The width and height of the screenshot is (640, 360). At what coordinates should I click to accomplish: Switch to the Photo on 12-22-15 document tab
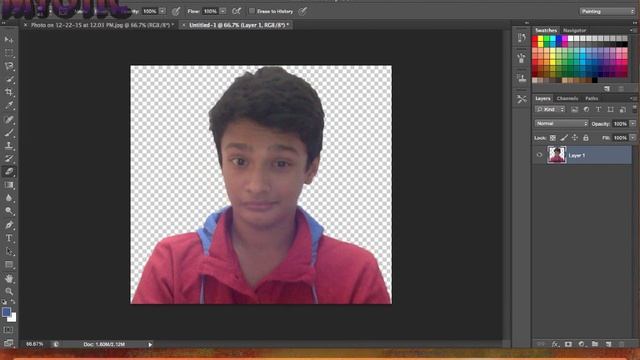pos(99,25)
